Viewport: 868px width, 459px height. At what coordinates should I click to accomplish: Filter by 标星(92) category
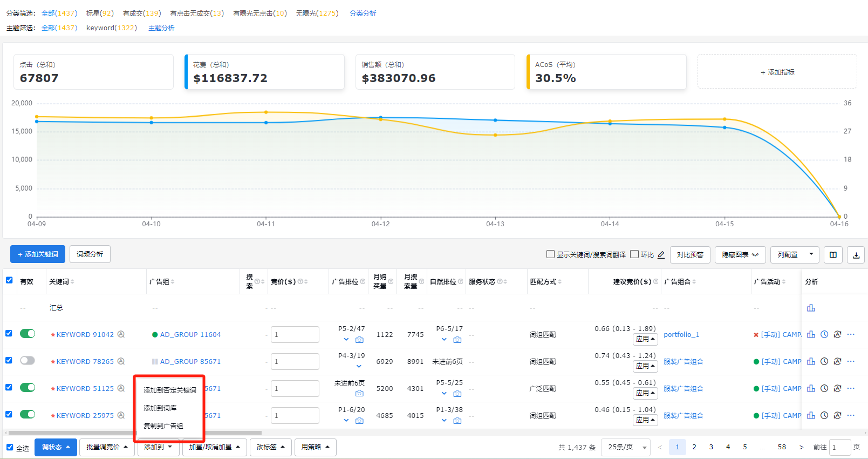pyautogui.click(x=100, y=13)
